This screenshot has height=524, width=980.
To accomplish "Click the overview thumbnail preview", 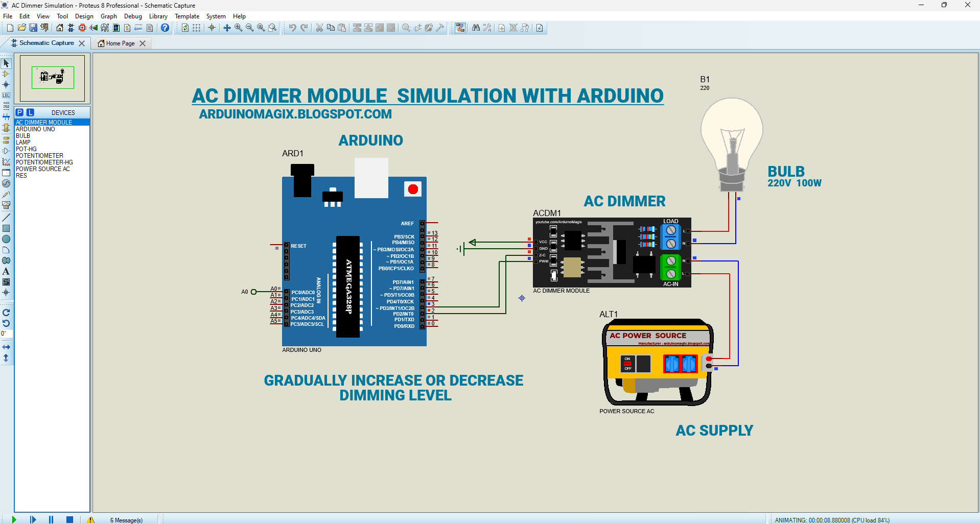I will click(53, 78).
